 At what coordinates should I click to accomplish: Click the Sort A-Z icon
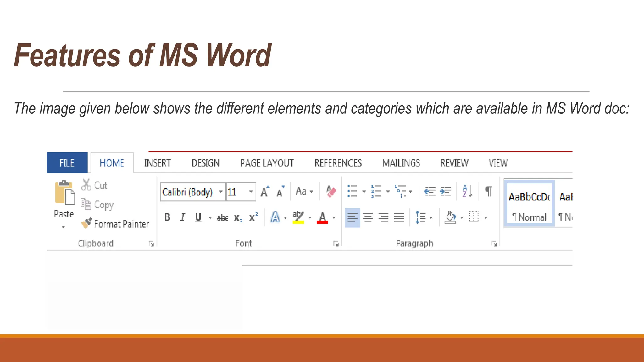point(467,191)
